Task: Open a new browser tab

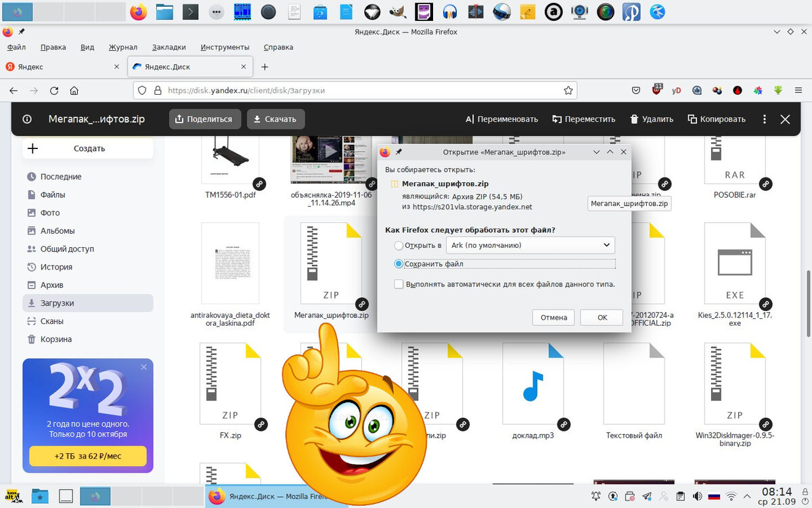Action: coord(265,67)
